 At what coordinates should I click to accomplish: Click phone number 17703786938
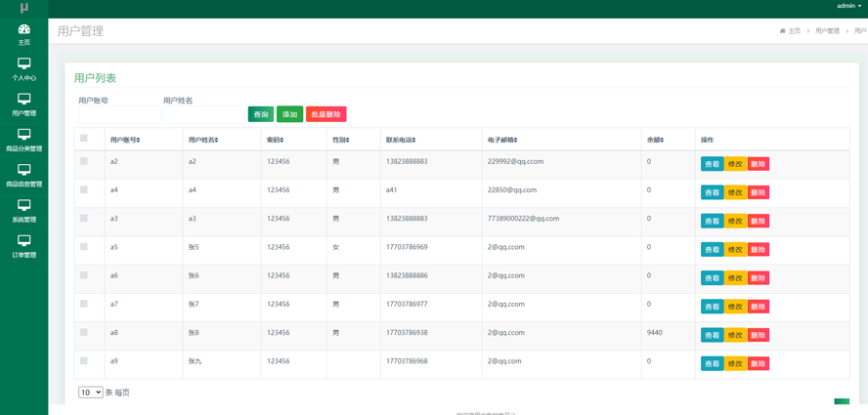click(x=407, y=332)
